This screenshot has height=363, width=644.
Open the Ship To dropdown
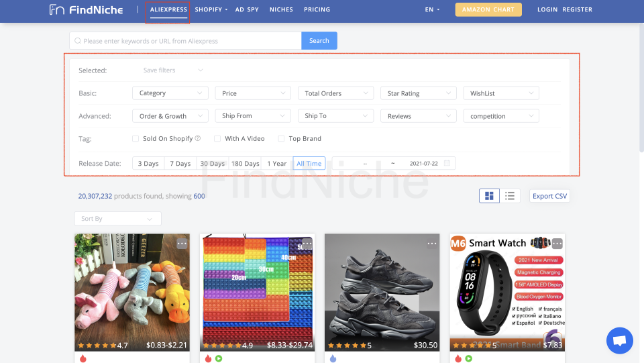[335, 116]
